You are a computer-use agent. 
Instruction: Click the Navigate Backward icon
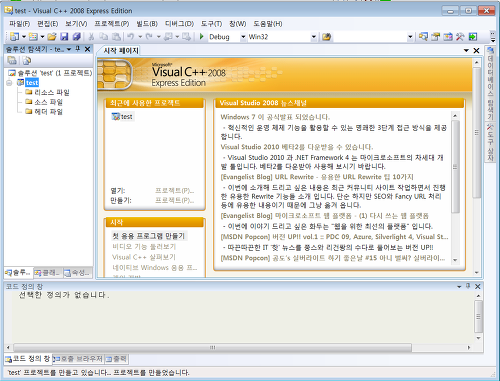click(x=168, y=37)
